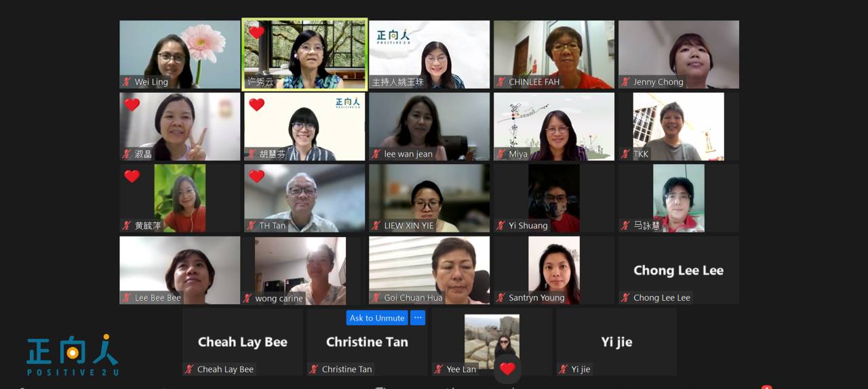
Task: Click the heart reaction below Yee Lan's tile
Action: (x=507, y=369)
